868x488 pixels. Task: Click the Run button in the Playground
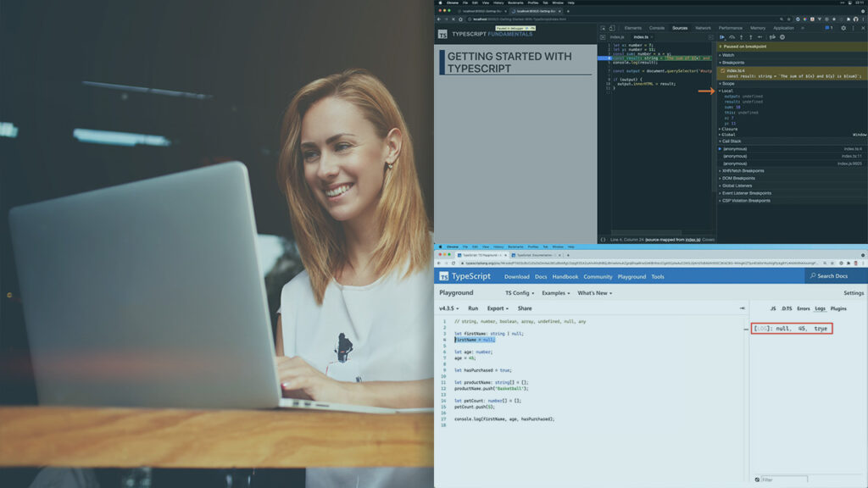point(473,308)
